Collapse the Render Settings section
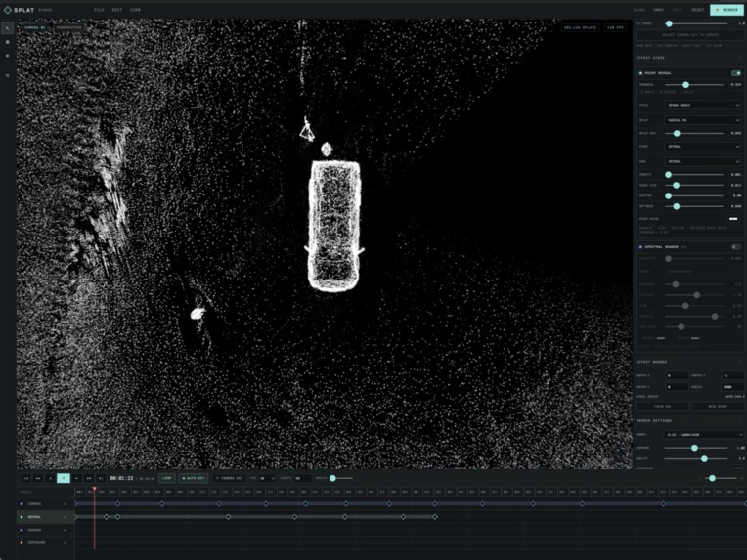The image size is (747, 560). tap(740, 421)
